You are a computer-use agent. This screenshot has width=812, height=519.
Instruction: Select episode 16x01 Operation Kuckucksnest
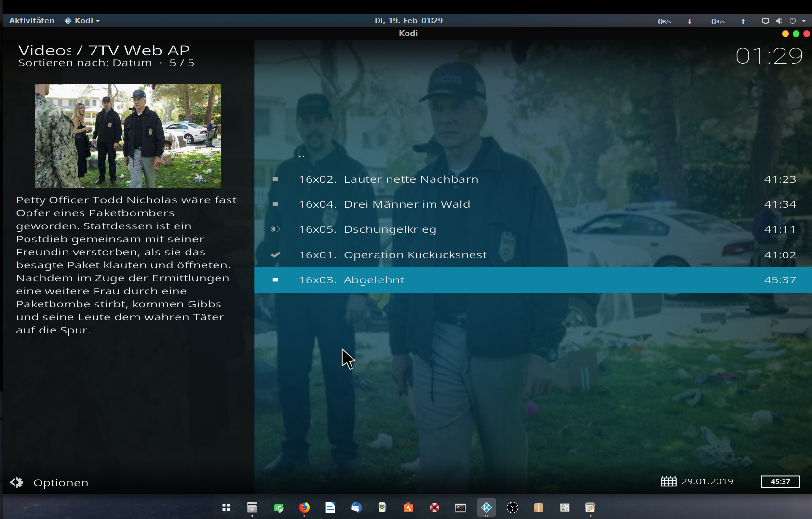[533, 255]
